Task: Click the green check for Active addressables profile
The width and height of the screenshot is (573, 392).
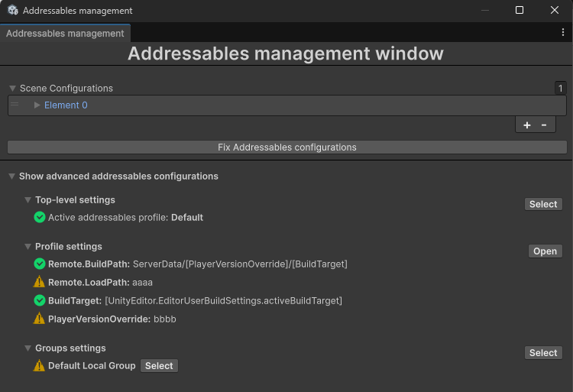Action: coord(40,218)
